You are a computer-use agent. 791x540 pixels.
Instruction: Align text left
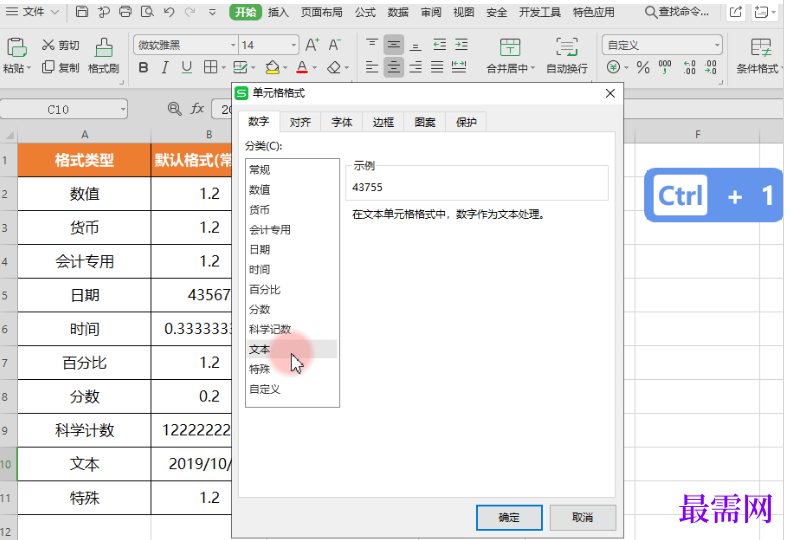(372, 67)
